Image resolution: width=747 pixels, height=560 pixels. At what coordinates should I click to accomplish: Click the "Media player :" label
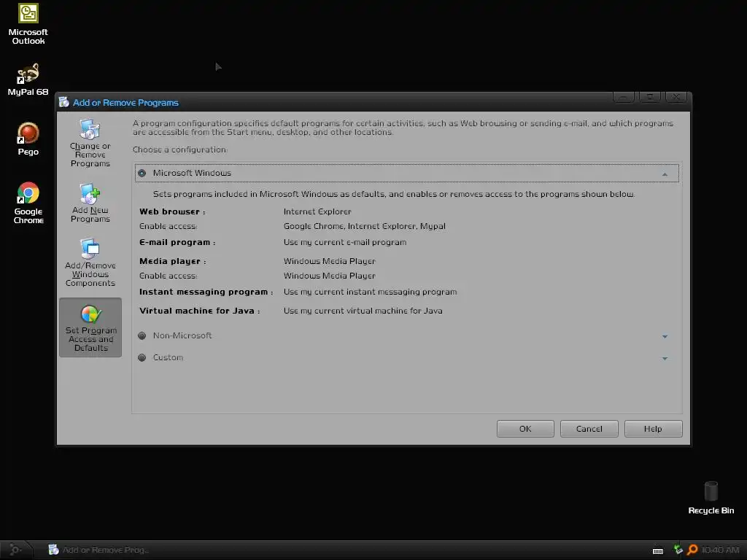click(172, 261)
